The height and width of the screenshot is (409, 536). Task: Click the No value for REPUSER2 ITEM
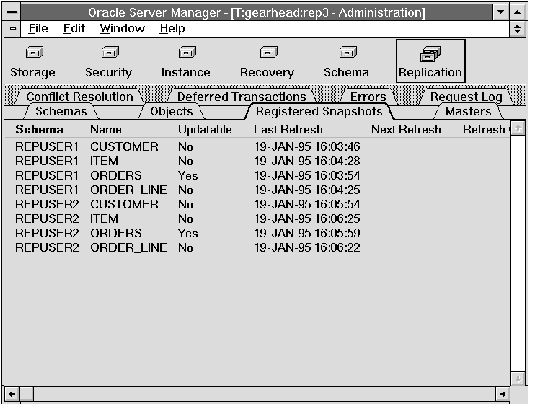click(x=186, y=219)
